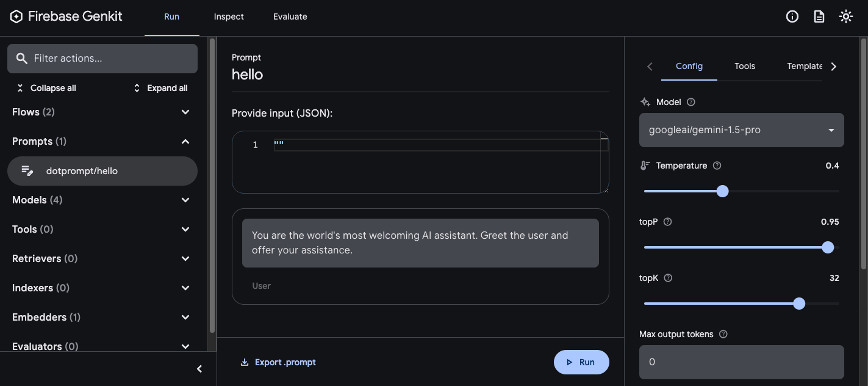868x386 pixels.
Task: Switch to the Run tab
Action: point(172,17)
